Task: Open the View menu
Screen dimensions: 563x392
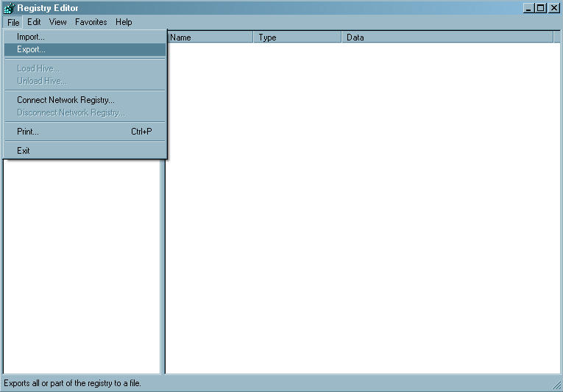Action: pos(58,22)
